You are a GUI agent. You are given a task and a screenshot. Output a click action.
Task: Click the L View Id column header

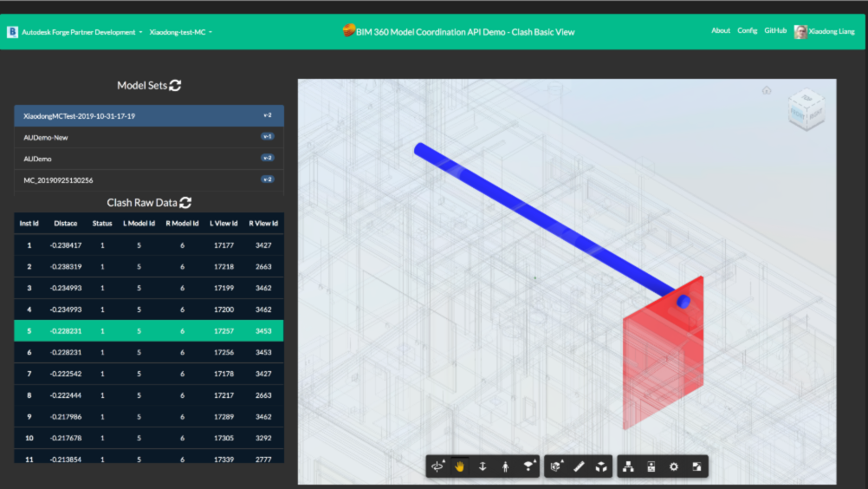[223, 223]
